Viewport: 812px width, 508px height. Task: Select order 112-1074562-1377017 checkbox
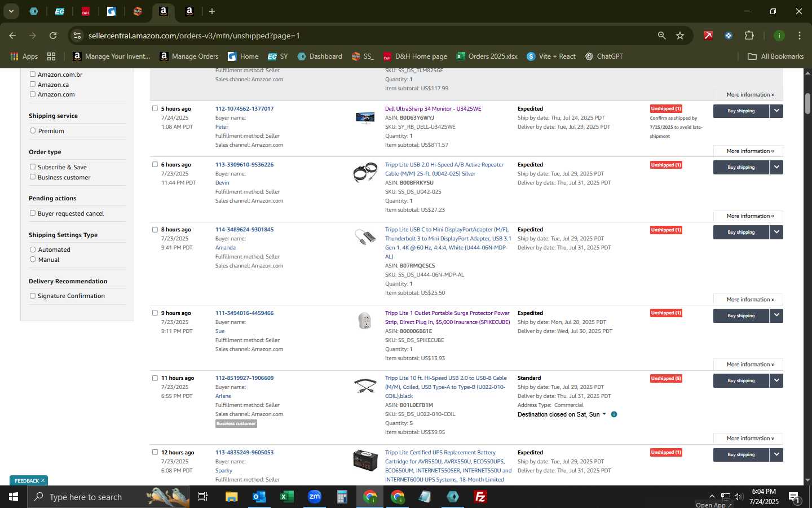coord(155,108)
